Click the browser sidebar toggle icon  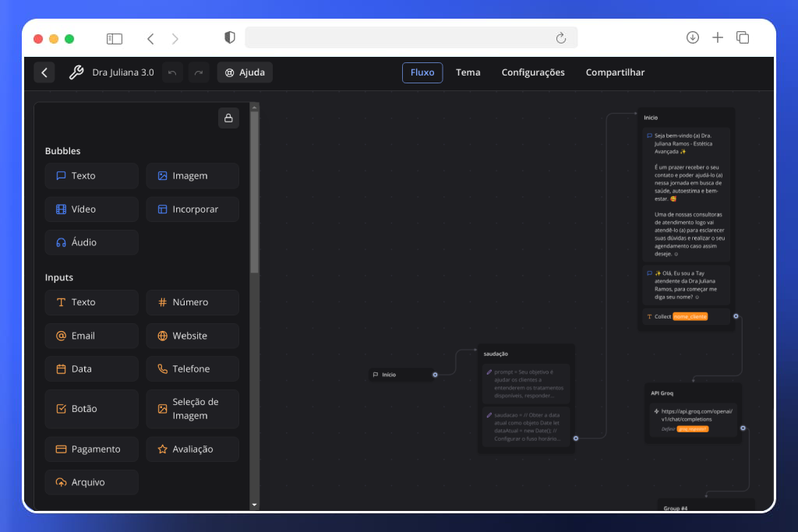click(x=115, y=38)
